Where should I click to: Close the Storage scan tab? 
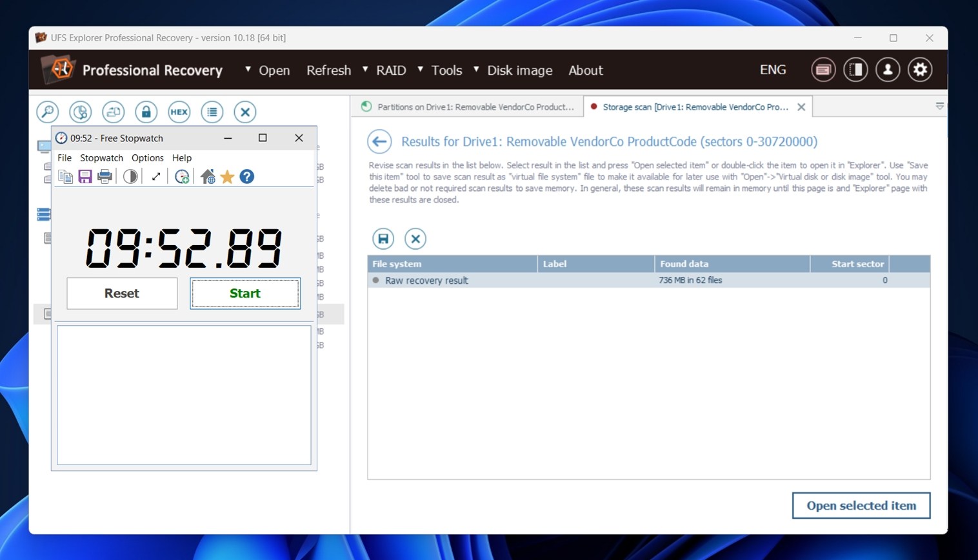[x=801, y=107]
